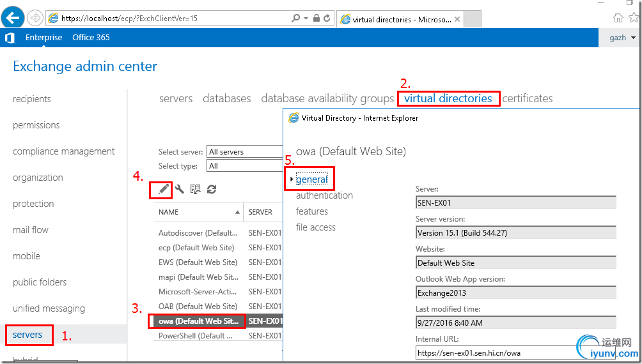Screen dimensions: 642x364
Task: Open the databases sub-tab
Action: pyautogui.click(x=227, y=98)
